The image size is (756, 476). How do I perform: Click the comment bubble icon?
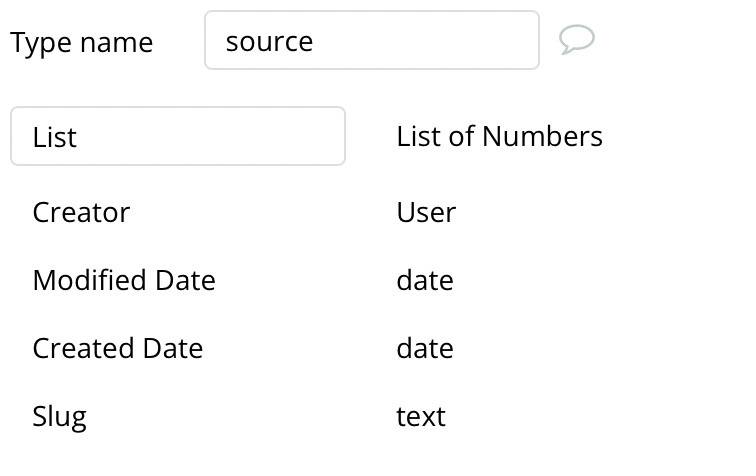pos(577,40)
